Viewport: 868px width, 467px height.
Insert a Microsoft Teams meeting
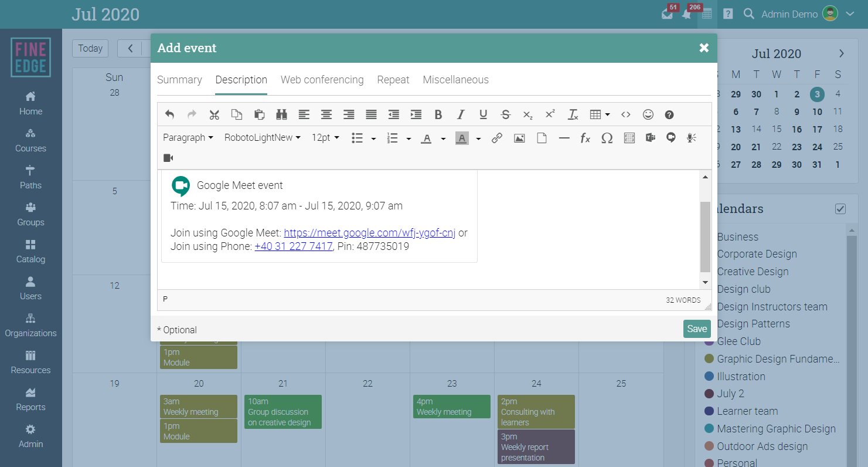[x=650, y=138]
